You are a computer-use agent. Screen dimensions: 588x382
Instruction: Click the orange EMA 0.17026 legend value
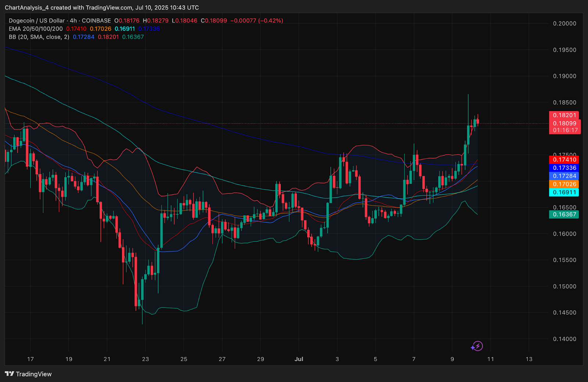click(x=101, y=29)
